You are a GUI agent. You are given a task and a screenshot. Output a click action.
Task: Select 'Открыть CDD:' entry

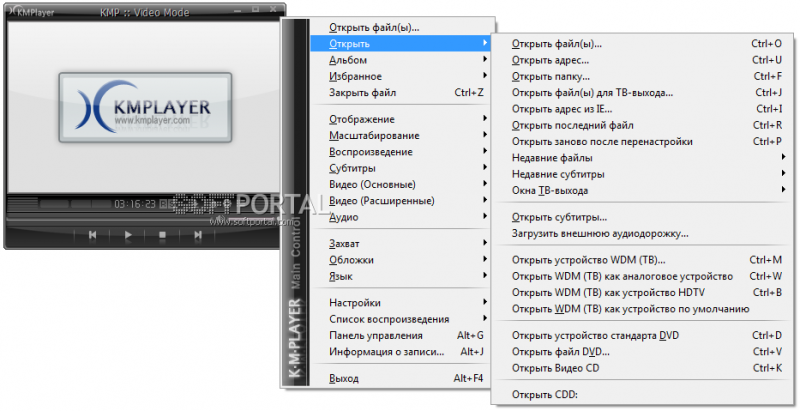[644, 395]
